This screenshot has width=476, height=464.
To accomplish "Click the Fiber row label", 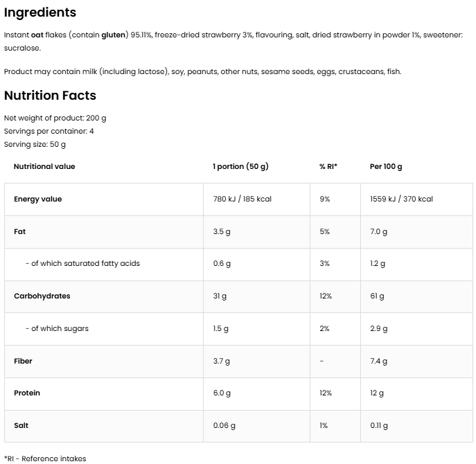I will (x=23, y=361).
